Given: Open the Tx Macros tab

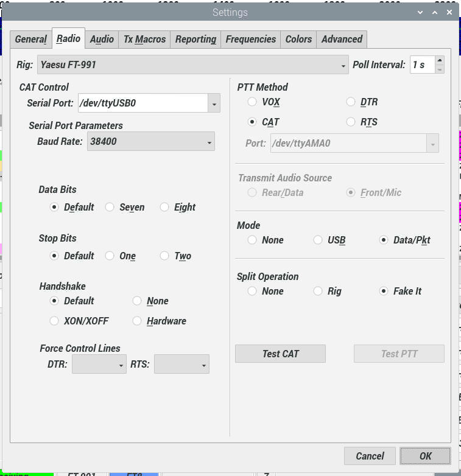Looking at the screenshot, I should tap(144, 39).
